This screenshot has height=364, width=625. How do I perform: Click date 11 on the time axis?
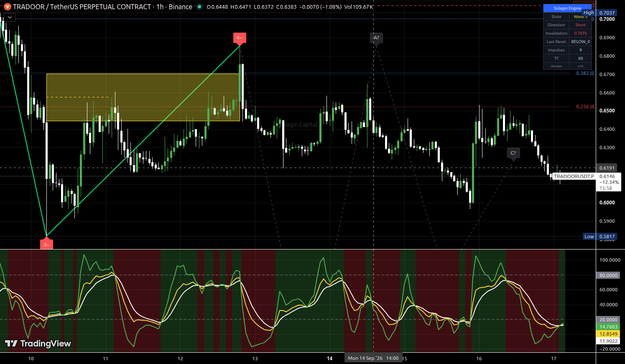coord(105,359)
